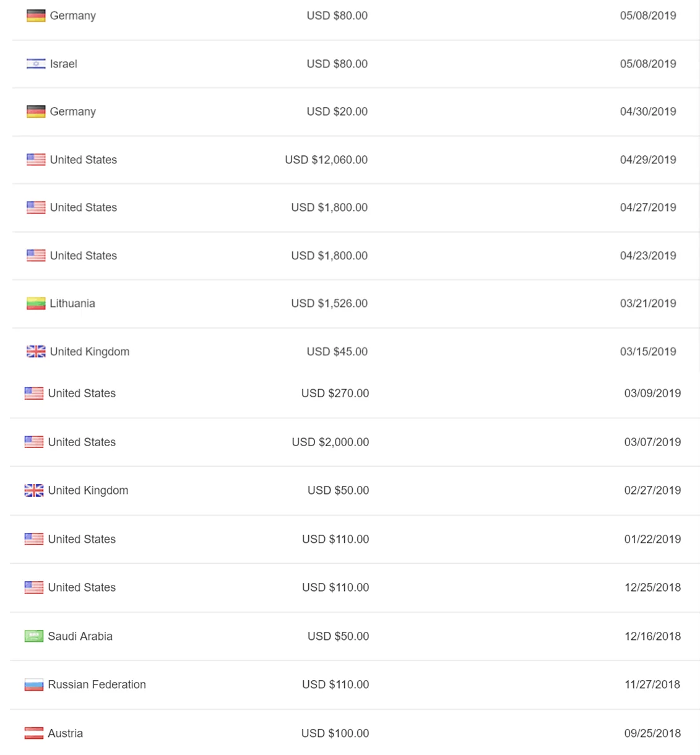
Task: Click the US flag in the 03/07/2019 row
Action: (34, 442)
